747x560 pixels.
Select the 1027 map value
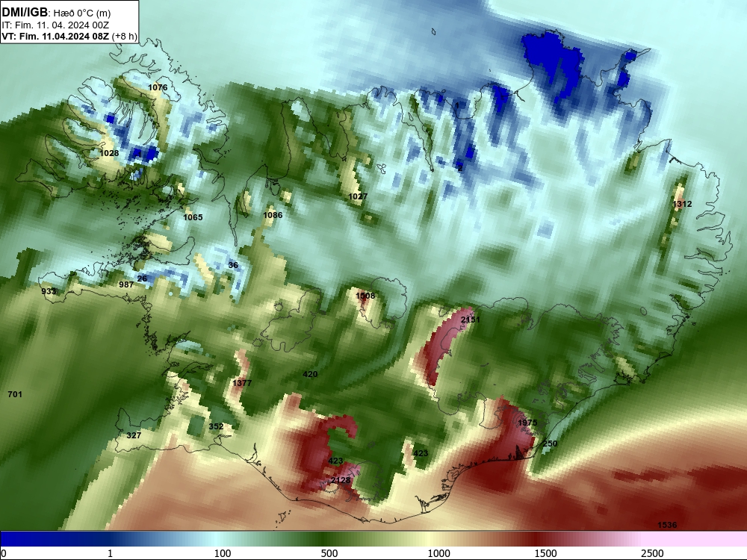(358, 196)
